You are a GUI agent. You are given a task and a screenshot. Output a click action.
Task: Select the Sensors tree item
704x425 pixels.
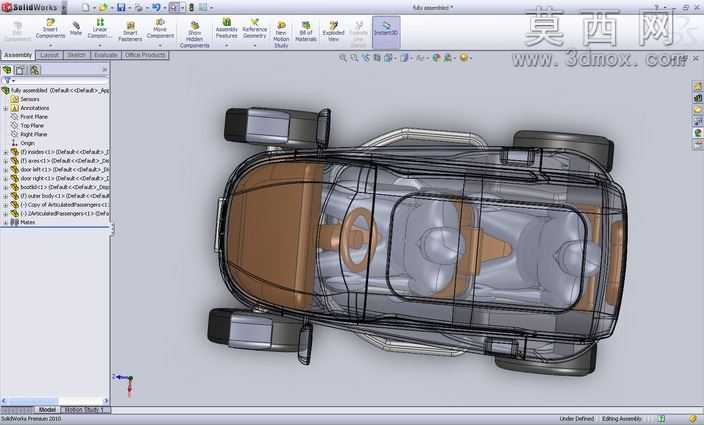pos(30,99)
